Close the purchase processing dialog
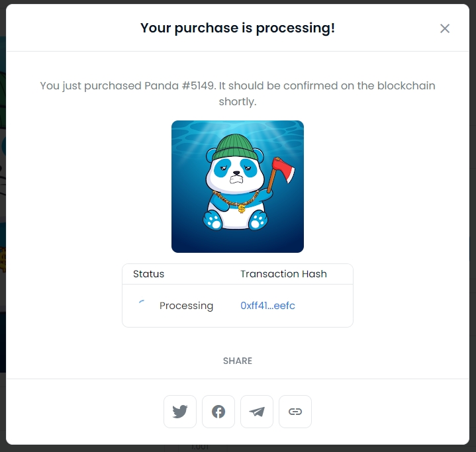 445,28
